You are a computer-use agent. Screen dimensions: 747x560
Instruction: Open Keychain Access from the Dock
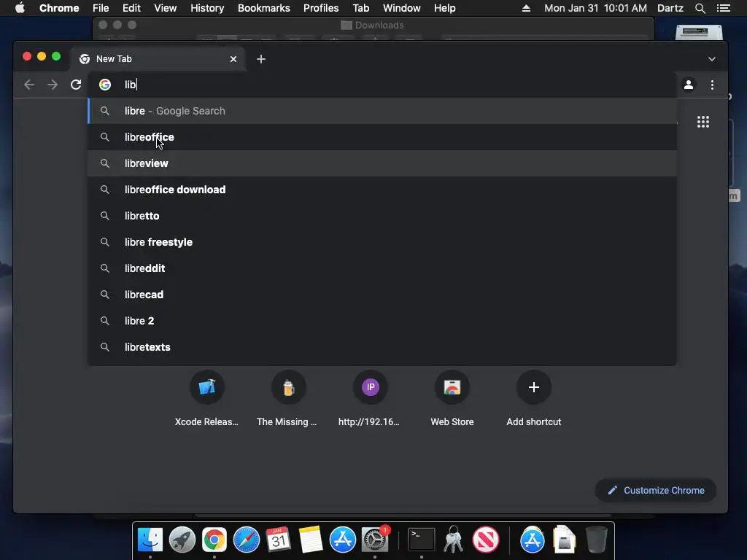454,540
